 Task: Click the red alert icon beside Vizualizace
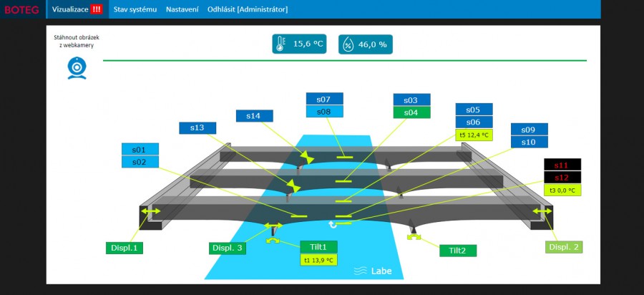pyautogui.click(x=97, y=9)
